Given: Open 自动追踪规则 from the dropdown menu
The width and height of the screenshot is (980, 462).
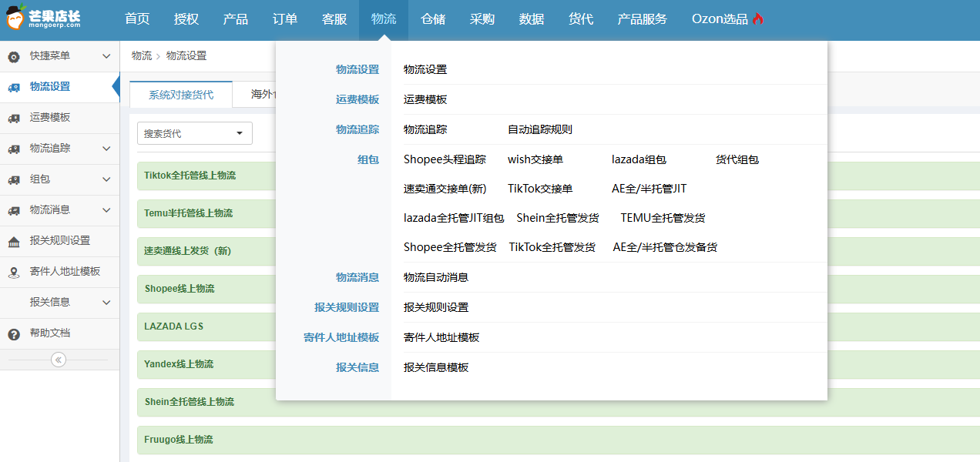Looking at the screenshot, I should point(540,129).
